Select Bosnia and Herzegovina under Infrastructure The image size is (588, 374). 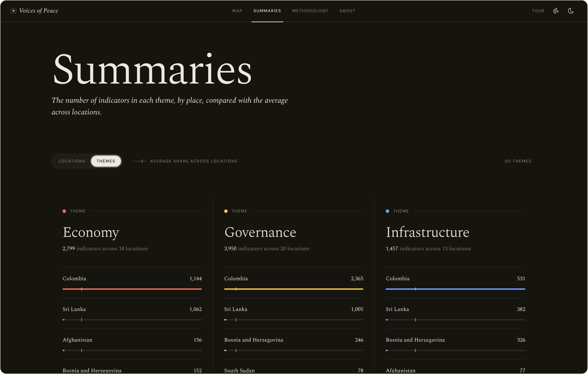pyautogui.click(x=455, y=344)
